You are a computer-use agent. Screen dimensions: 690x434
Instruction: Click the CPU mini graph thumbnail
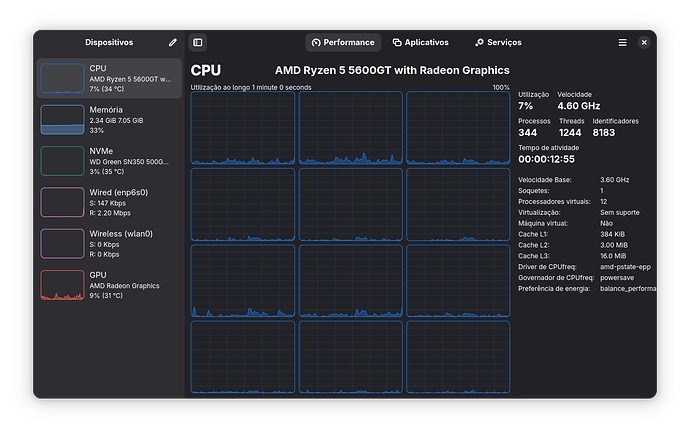coord(62,78)
